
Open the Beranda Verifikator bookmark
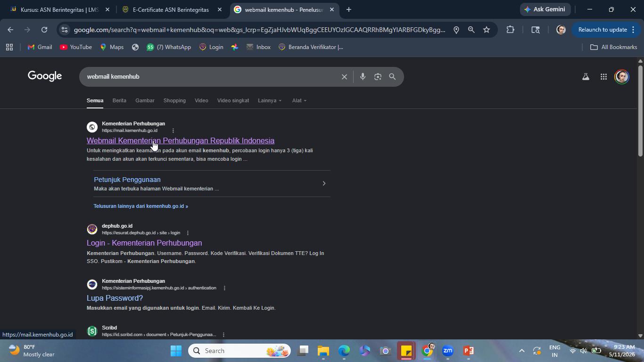tap(311, 47)
